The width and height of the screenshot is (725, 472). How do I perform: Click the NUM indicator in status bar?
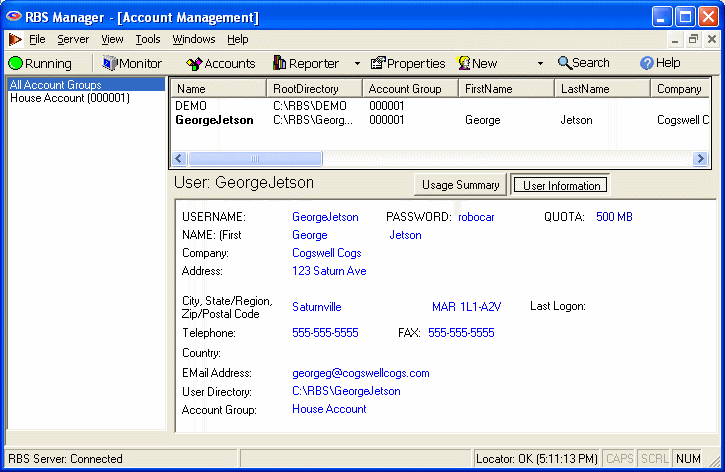click(688, 459)
